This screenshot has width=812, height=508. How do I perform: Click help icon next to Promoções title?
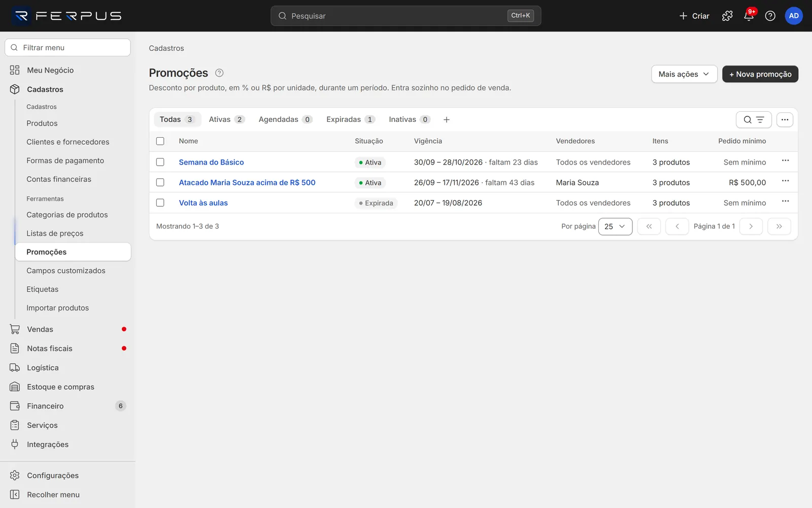[x=219, y=73]
